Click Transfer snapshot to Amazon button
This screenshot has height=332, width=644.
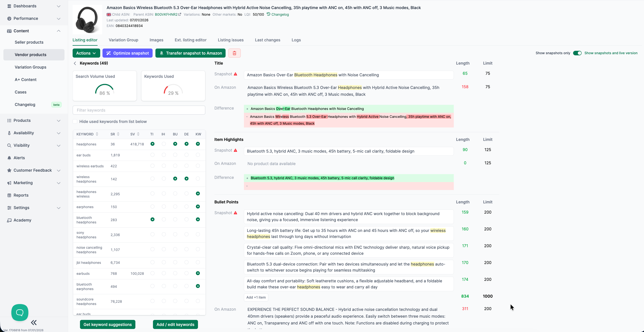191,53
